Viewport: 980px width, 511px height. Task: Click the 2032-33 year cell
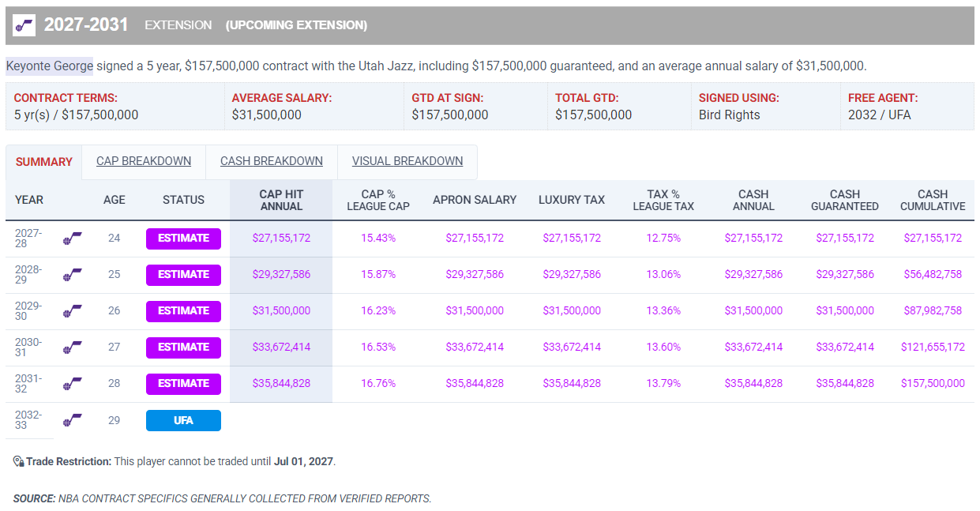[x=28, y=420]
